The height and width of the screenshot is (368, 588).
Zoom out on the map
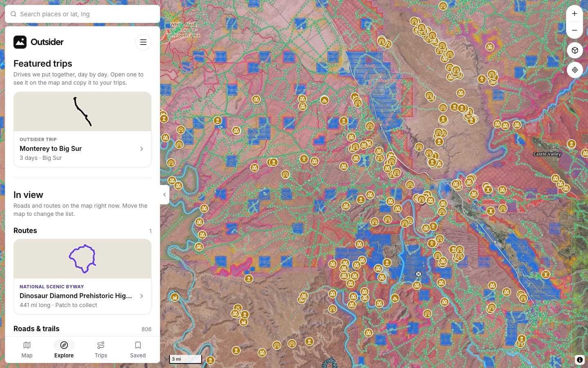click(575, 30)
